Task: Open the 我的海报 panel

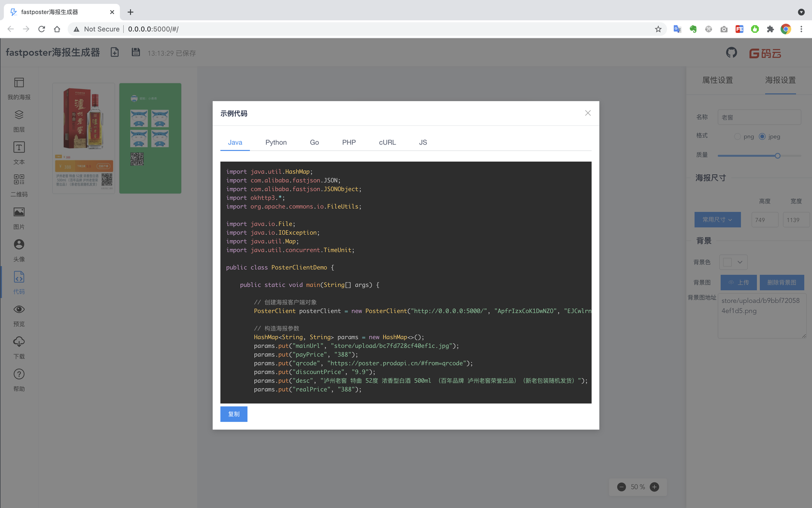Action: coord(19,88)
